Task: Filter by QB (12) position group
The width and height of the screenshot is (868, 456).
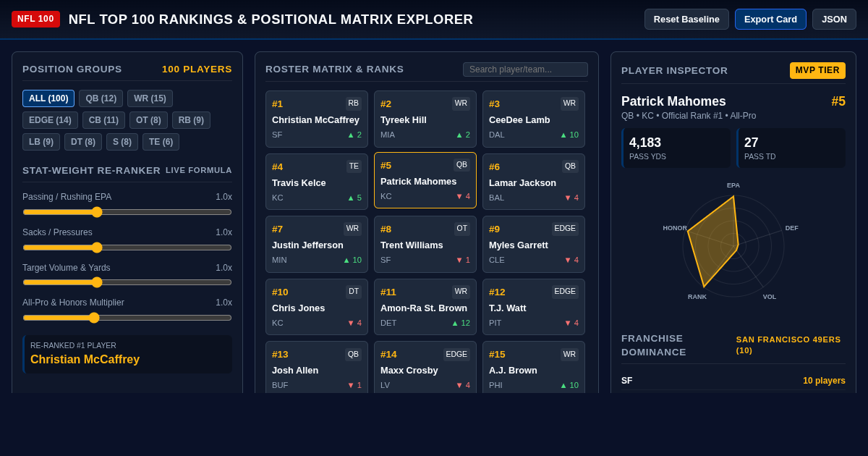Action: point(101,98)
